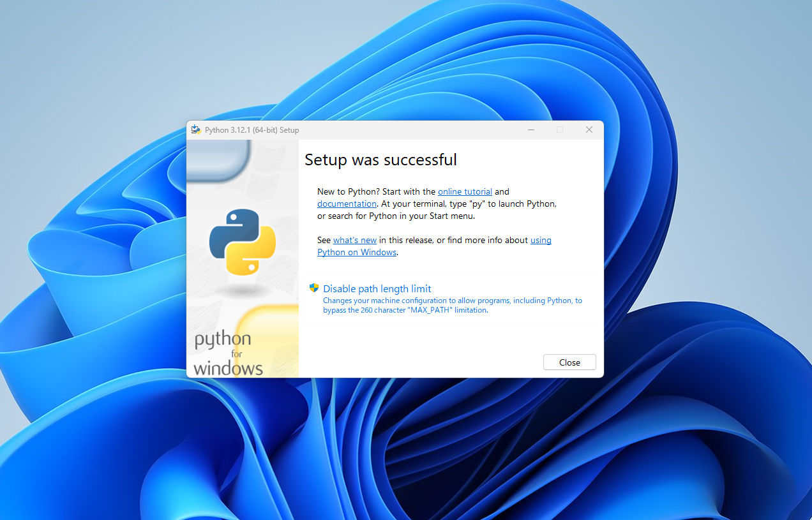Screen dimensions: 812x520
Task: Open the online tutorial link
Action: 465,191
